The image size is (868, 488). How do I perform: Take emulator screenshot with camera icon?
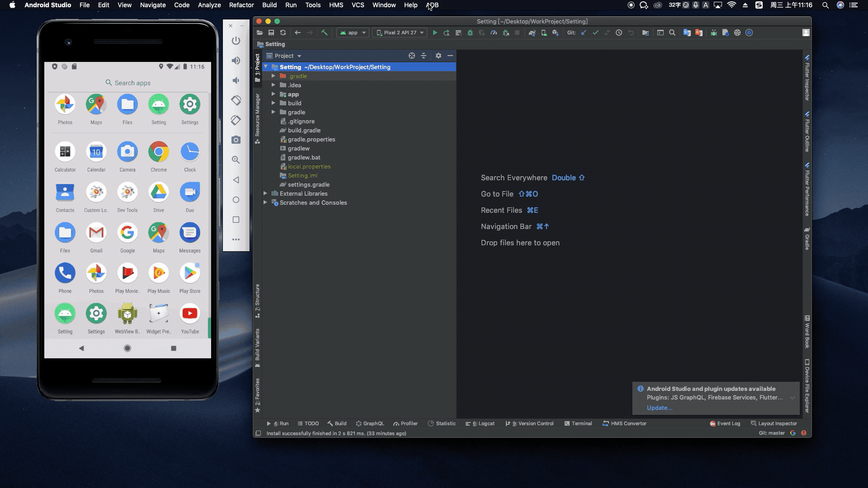coord(236,140)
